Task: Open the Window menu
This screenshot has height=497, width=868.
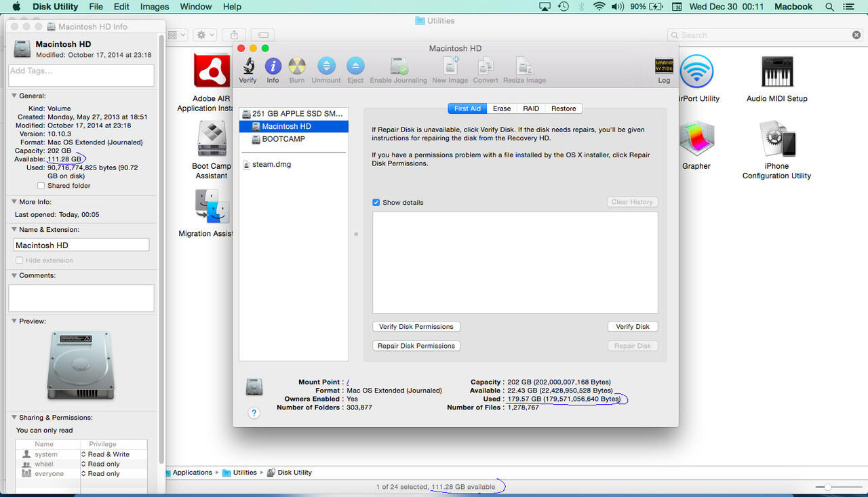Action: click(196, 7)
